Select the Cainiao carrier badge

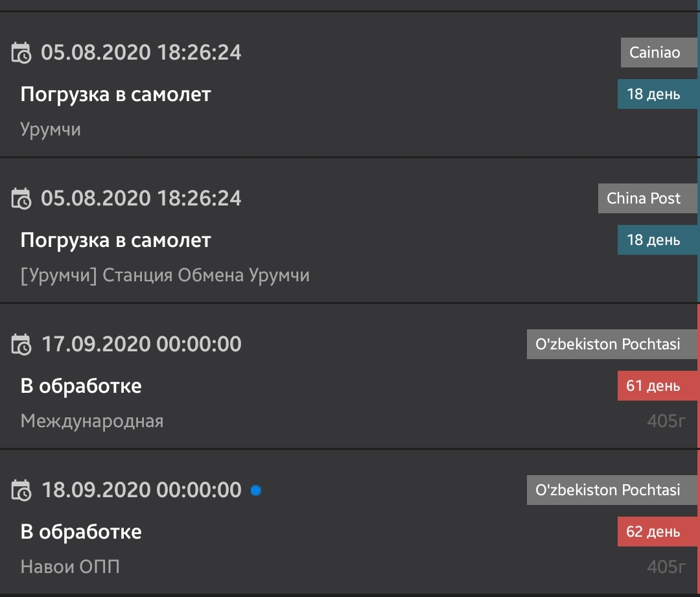click(655, 53)
